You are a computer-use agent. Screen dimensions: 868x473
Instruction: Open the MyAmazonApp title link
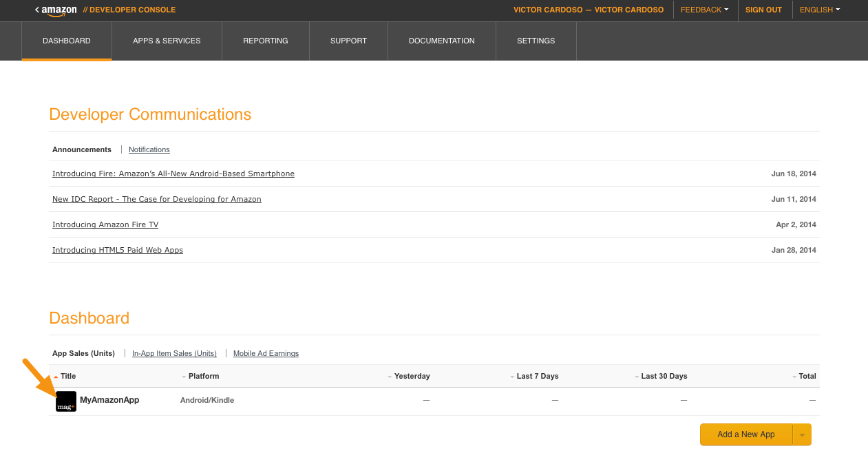tap(109, 400)
